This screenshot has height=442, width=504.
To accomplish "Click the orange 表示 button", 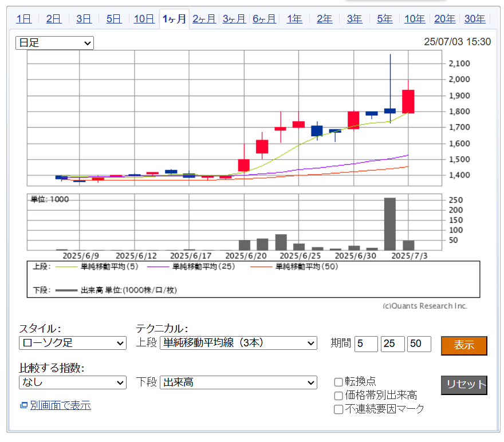I will pos(464,345).
